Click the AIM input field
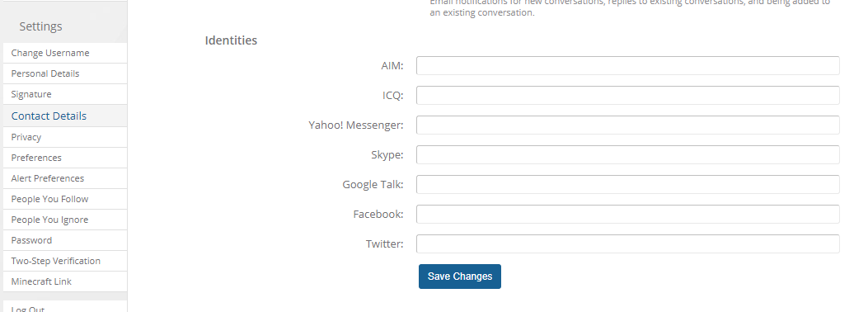The image size is (868, 312). [628, 65]
